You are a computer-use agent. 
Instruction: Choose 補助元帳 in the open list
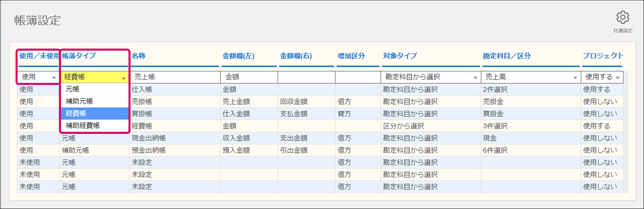[x=79, y=101]
